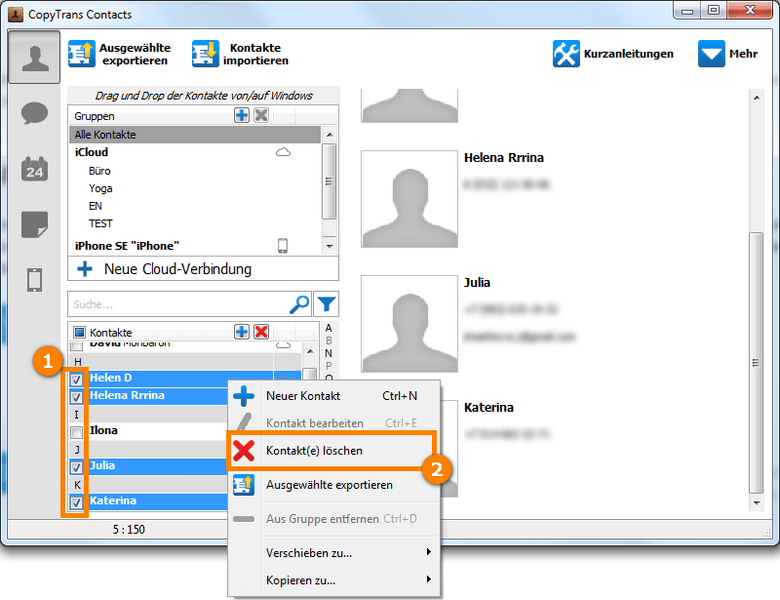Uncheck the Julia checkbox
The image size is (780, 600).
[x=76, y=467]
